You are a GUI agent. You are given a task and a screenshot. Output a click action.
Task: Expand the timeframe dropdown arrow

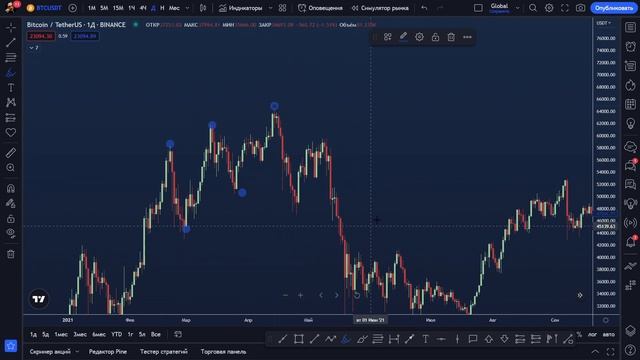[187, 8]
